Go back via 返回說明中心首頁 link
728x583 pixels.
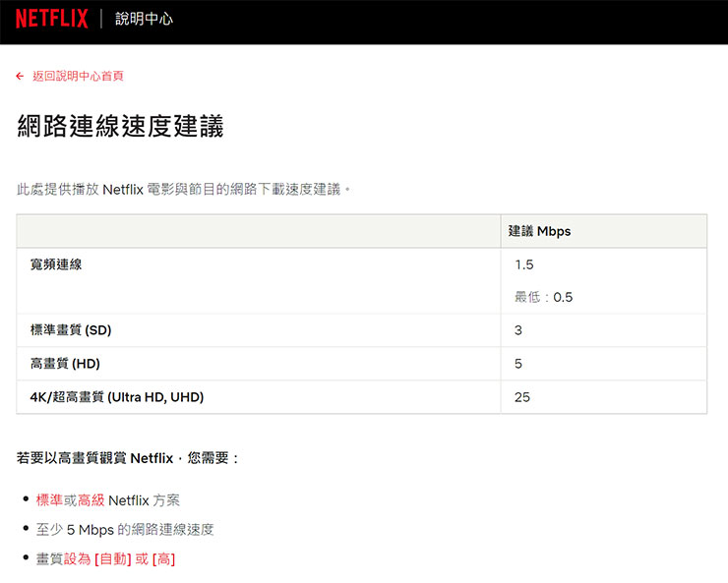point(78,76)
